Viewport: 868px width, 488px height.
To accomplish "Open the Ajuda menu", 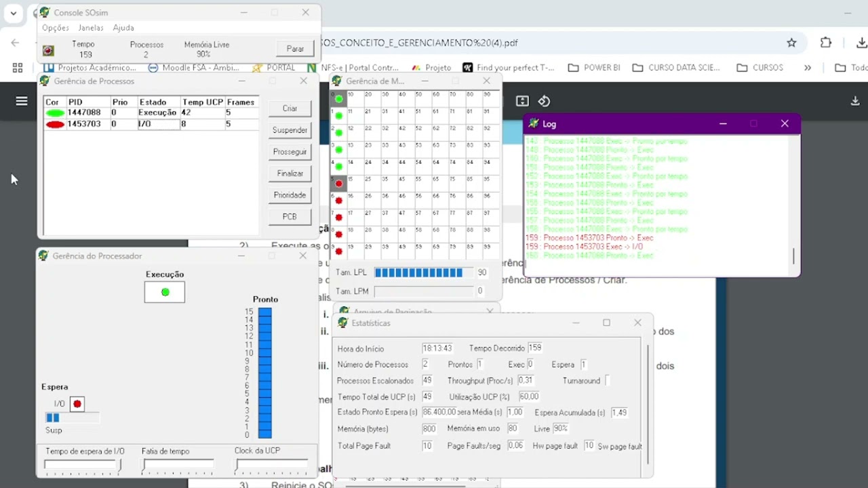I will pyautogui.click(x=123, y=28).
